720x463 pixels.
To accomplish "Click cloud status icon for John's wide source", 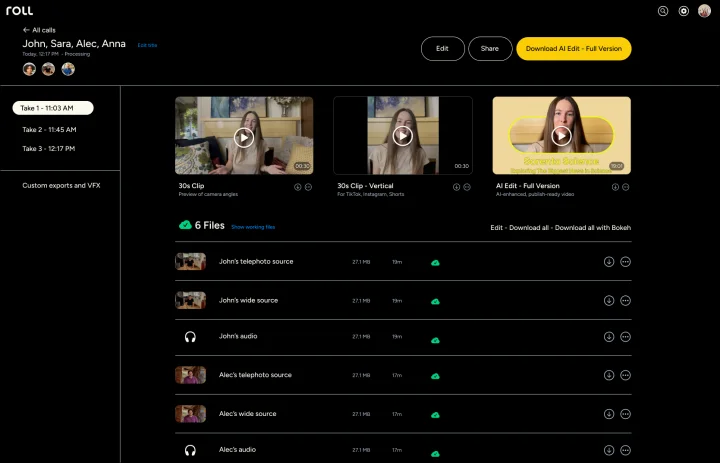I will [435, 302].
